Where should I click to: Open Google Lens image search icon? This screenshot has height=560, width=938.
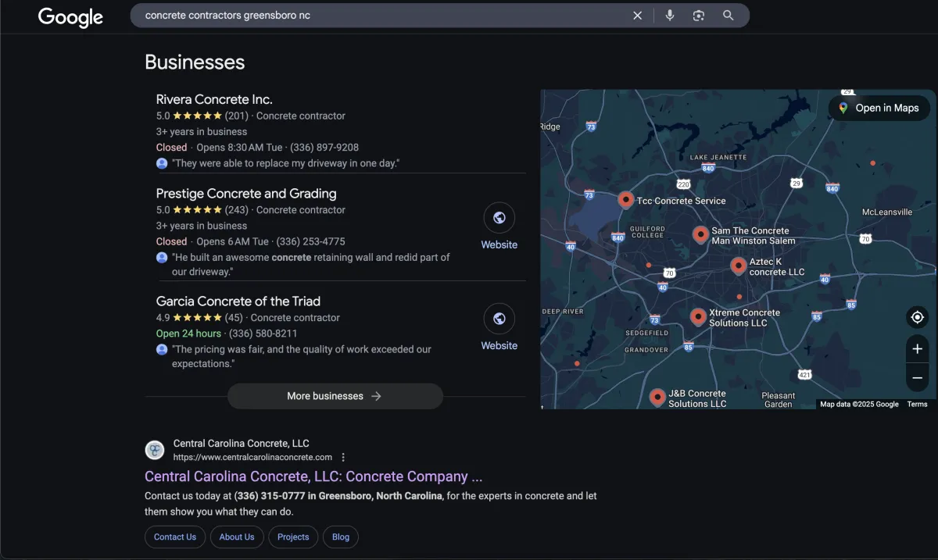point(699,16)
